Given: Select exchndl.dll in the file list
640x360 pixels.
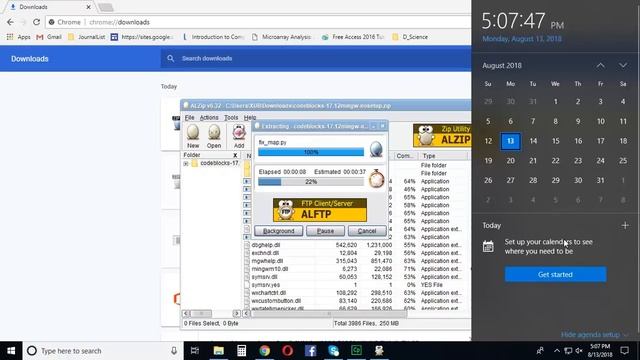Looking at the screenshot, I should pos(265,253).
